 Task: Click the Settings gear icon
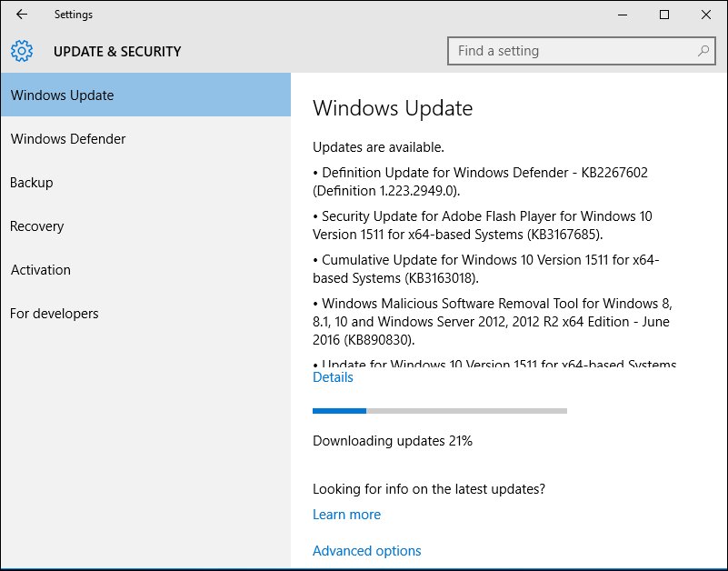pyautogui.click(x=22, y=51)
